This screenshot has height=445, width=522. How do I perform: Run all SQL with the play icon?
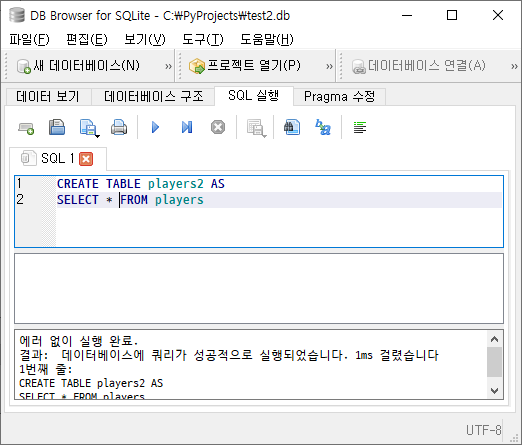pos(155,127)
